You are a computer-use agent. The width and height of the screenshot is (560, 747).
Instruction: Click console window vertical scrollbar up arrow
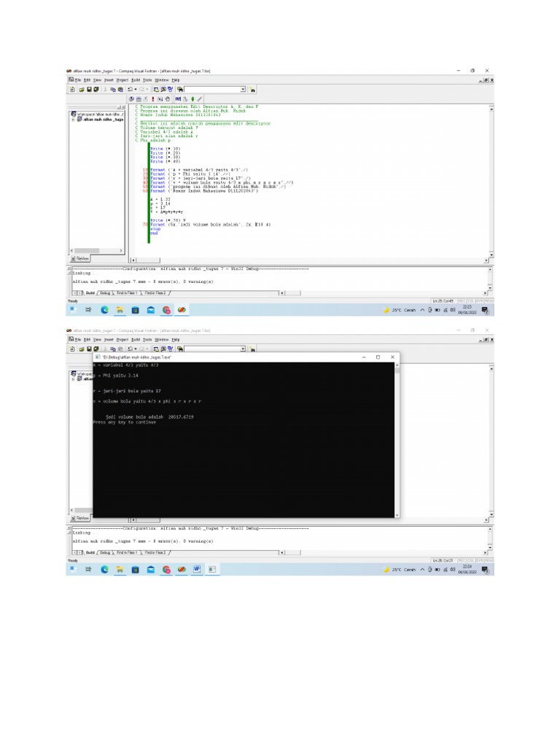(x=396, y=365)
